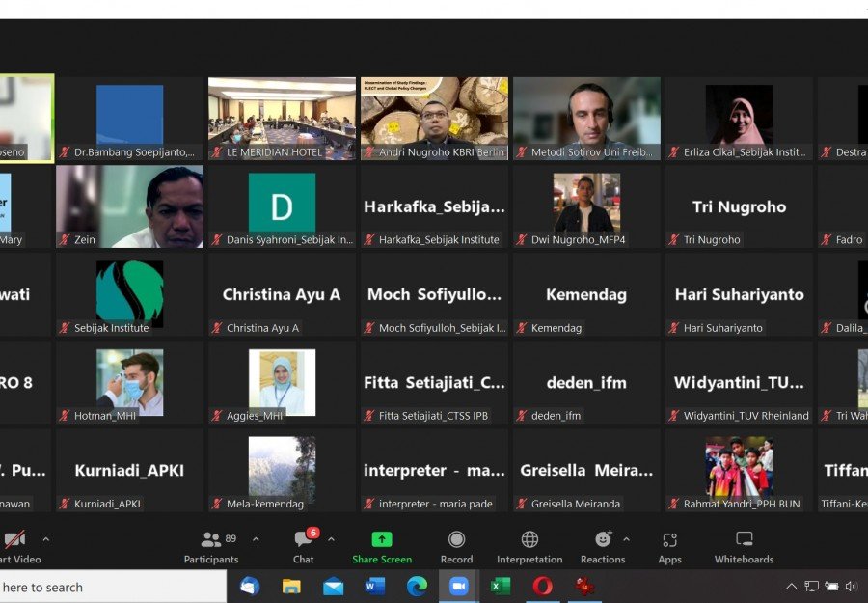Select Zein's video tile
This screenshot has height=603, width=868.
pyautogui.click(x=129, y=206)
